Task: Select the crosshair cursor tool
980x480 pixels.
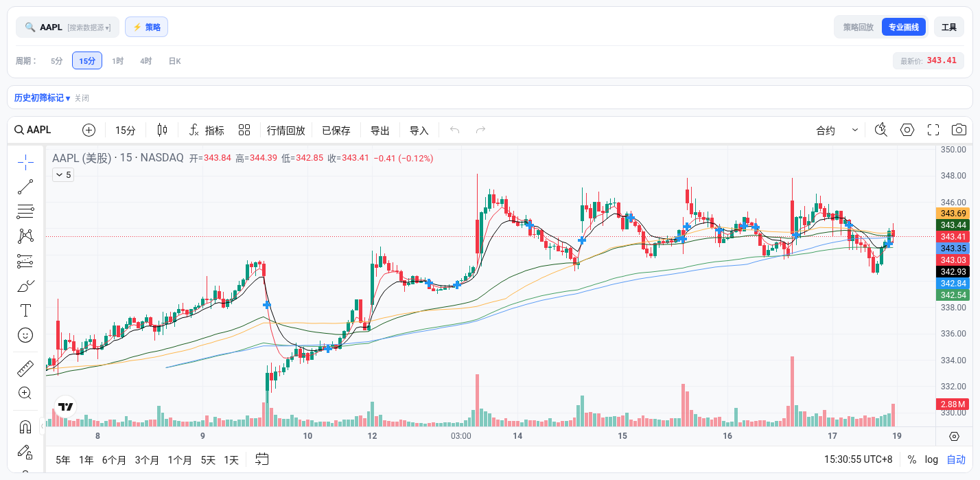Action: (x=25, y=162)
